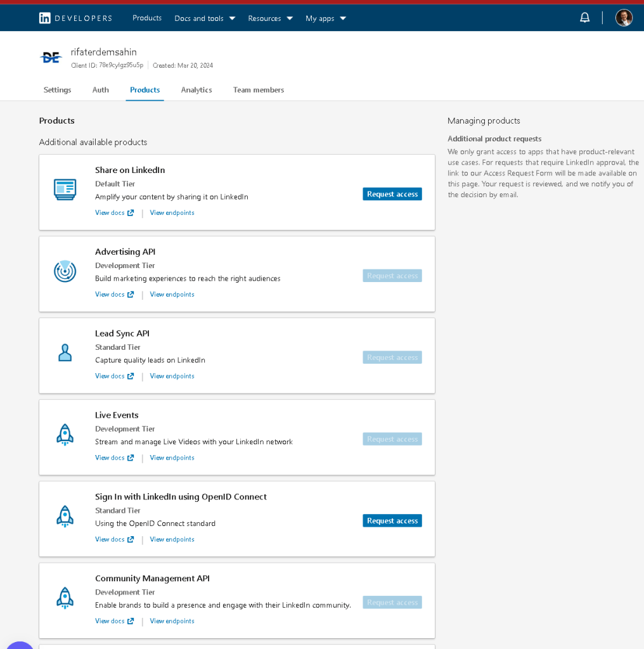Click the external-link icon on Advertising API docs

coord(131,294)
